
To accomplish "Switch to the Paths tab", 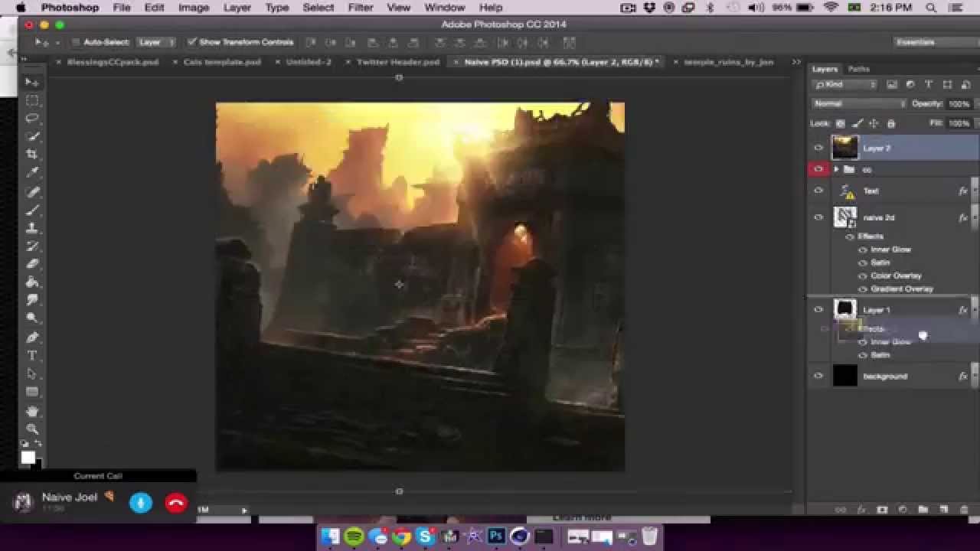I will tap(858, 69).
